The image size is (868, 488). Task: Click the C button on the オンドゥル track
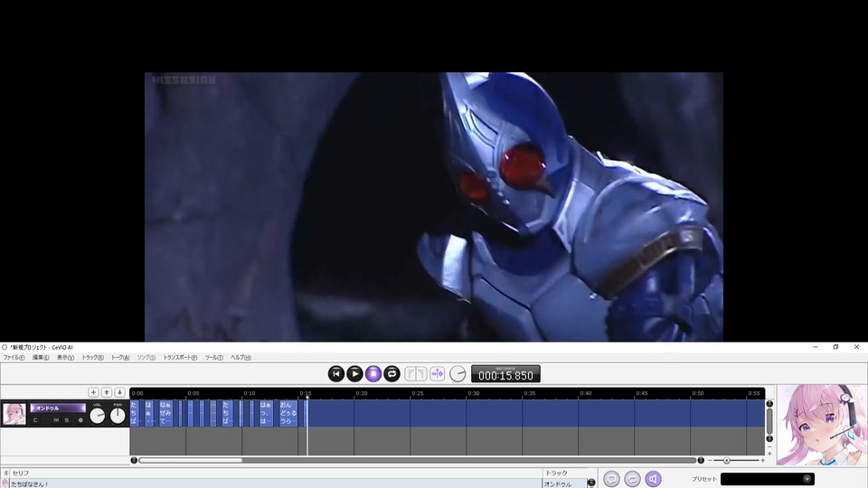[35, 420]
